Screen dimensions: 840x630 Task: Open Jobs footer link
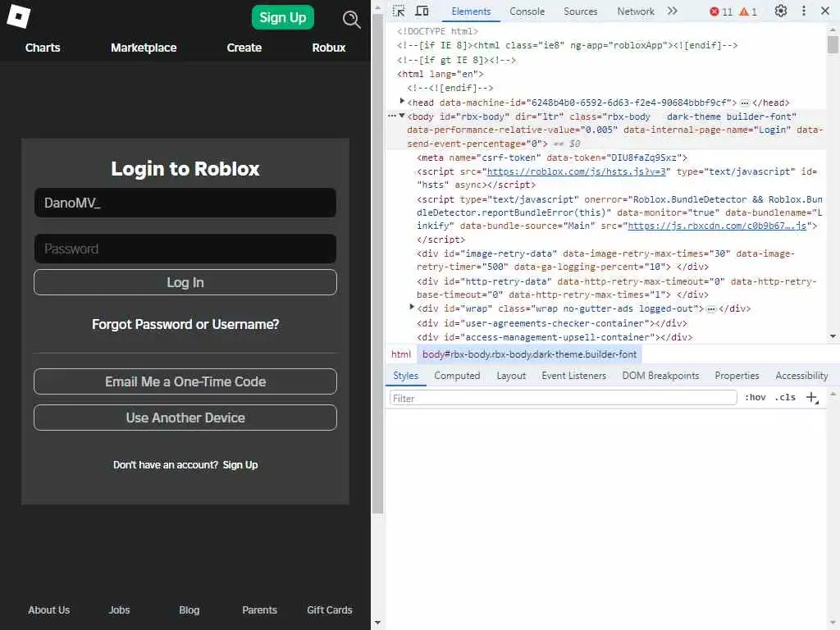click(119, 609)
